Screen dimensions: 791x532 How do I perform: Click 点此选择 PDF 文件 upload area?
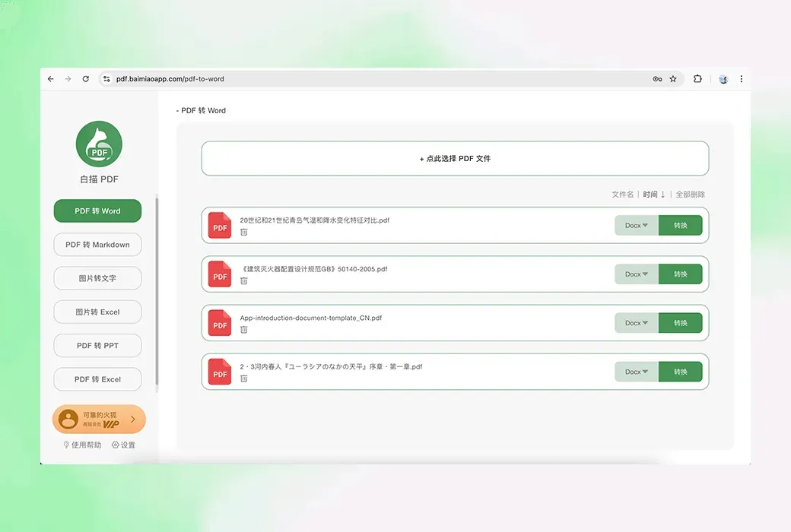pos(455,158)
